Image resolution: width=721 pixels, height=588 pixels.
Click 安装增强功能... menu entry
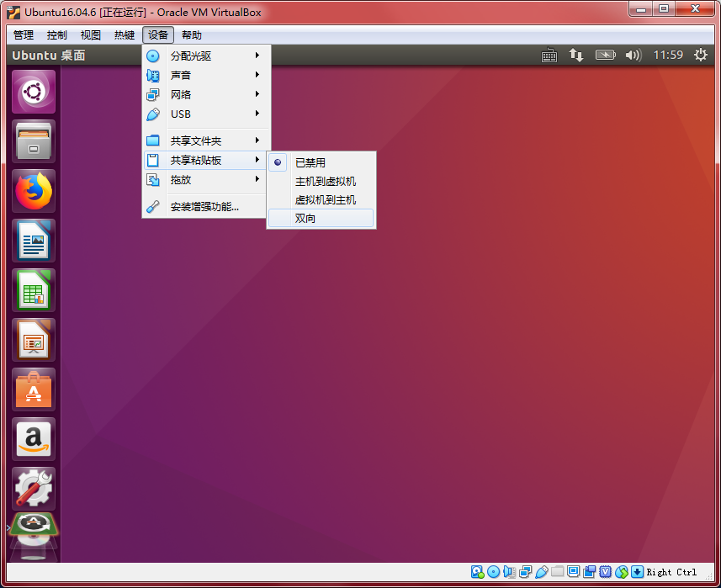click(206, 206)
